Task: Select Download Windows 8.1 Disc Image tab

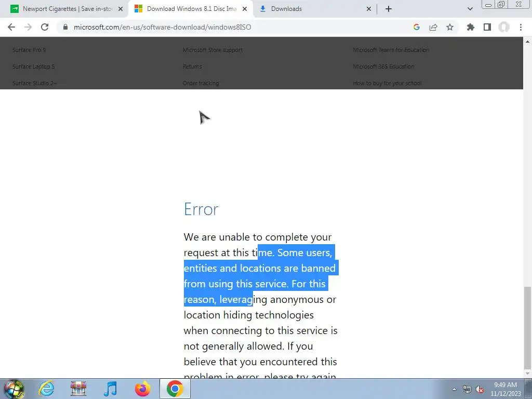Action: (x=191, y=9)
